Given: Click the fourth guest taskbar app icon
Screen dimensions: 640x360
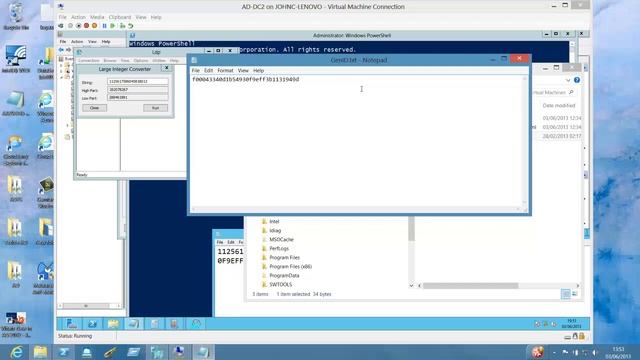Looking at the screenshot, I should click(x=134, y=324).
